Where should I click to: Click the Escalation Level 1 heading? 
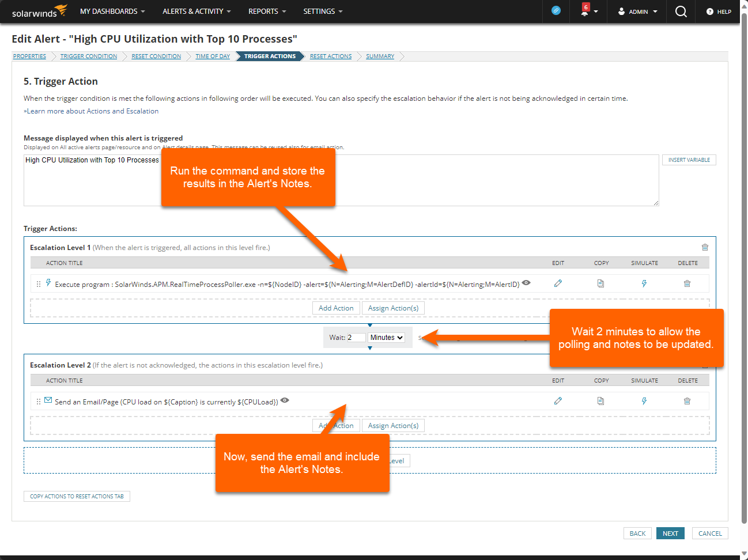tap(61, 248)
